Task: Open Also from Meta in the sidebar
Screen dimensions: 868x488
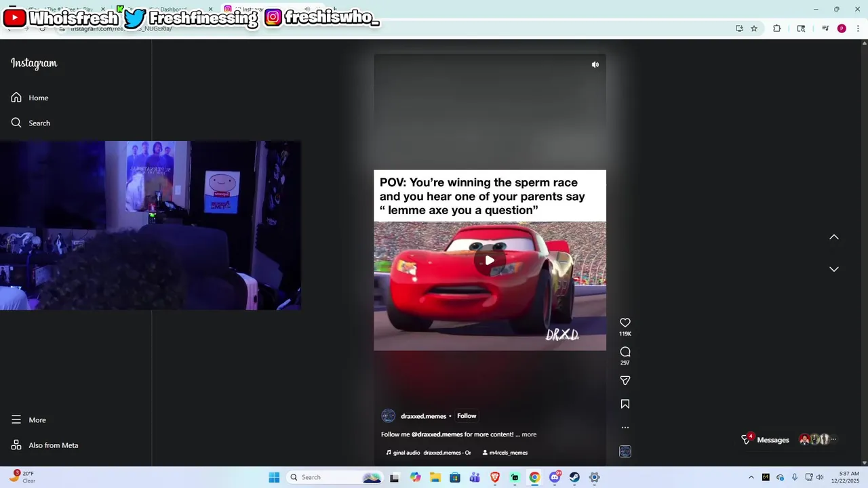Action: coord(45,445)
